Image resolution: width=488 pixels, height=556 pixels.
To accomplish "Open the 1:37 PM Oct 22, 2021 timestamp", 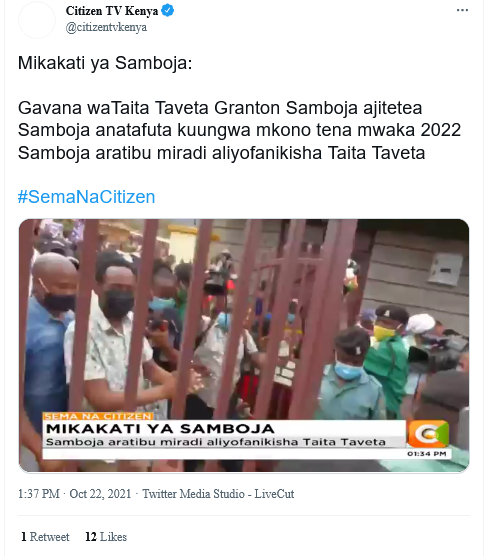I will coord(74,494).
